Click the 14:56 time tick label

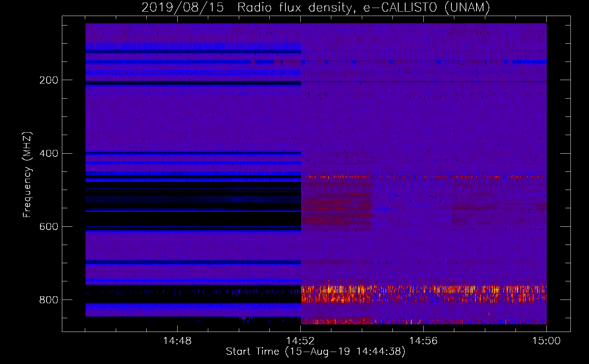[x=423, y=341]
